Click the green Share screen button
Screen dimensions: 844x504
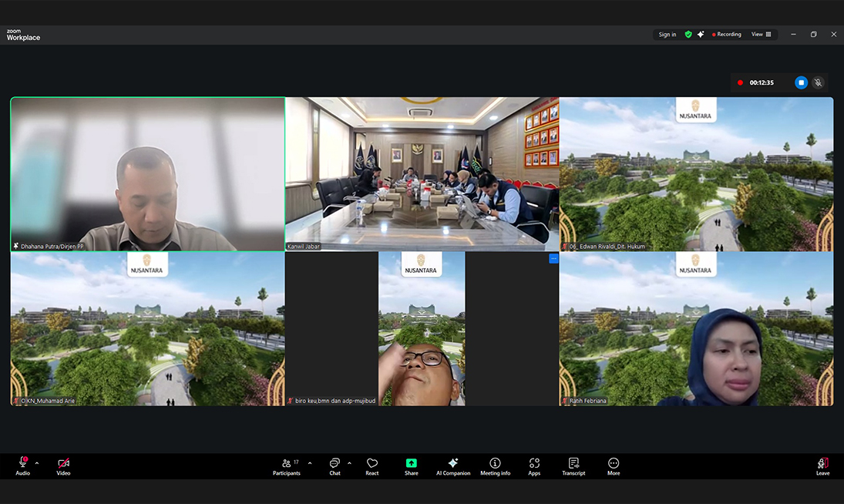tap(411, 465)
